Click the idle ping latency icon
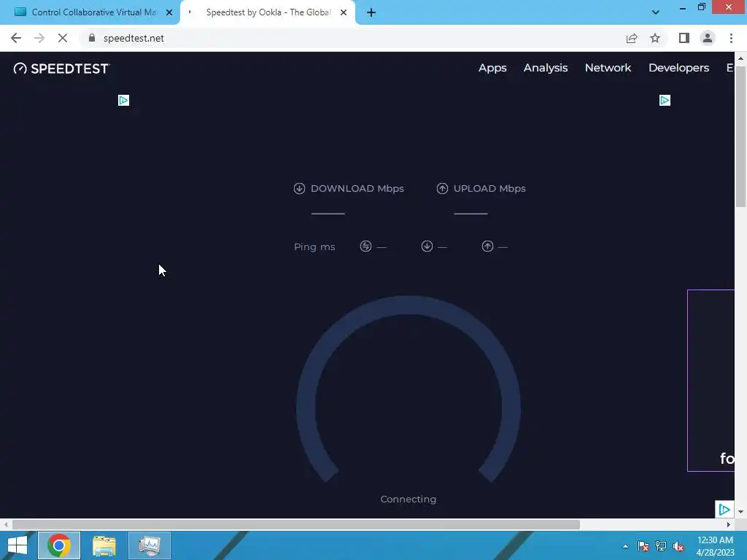 [x=366, y=246]
